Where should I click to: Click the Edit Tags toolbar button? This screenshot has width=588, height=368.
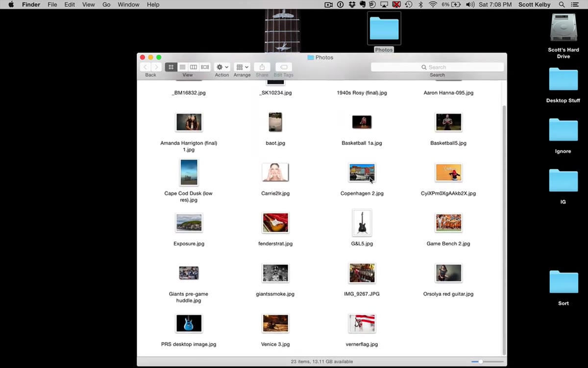(284, 67)
